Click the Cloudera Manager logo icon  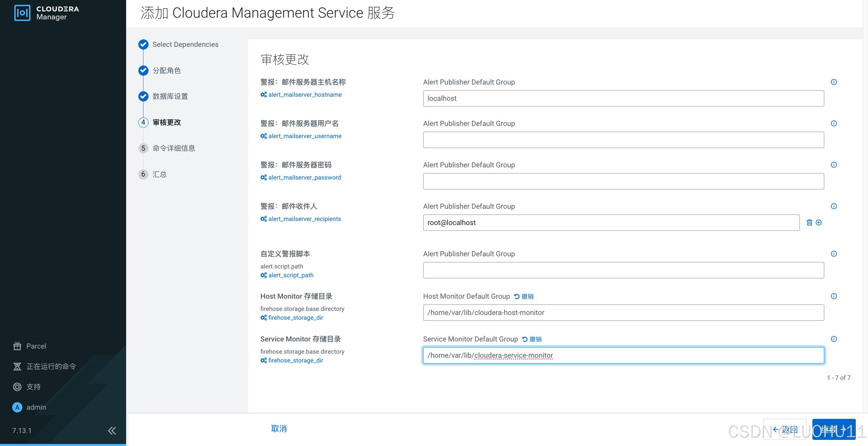pyautogui.click(x=22, y=13)
